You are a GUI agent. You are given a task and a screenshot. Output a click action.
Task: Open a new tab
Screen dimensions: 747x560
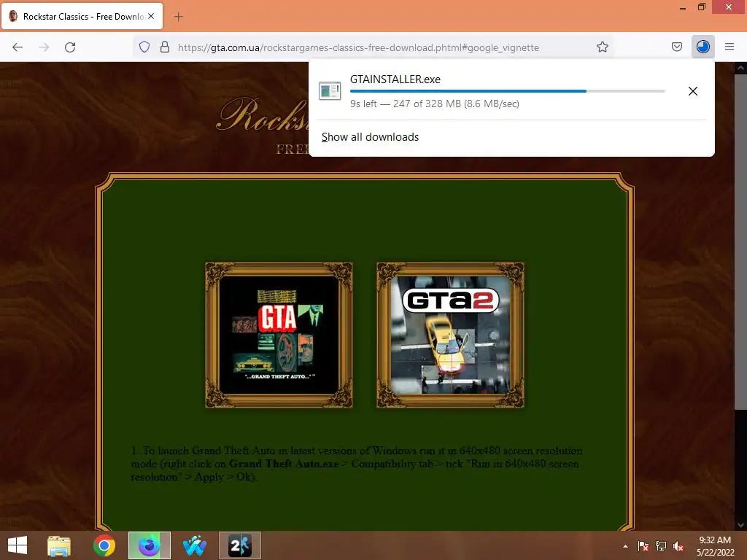coord(178,17)
